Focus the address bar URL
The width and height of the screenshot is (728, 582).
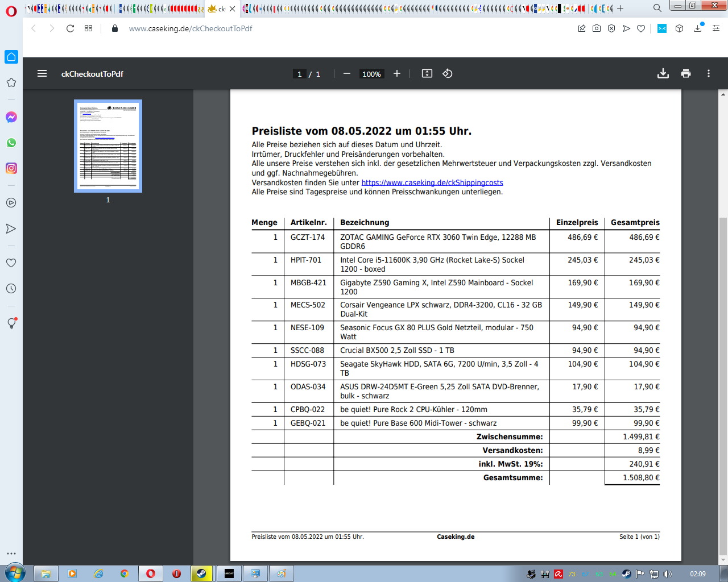[191, 28]
